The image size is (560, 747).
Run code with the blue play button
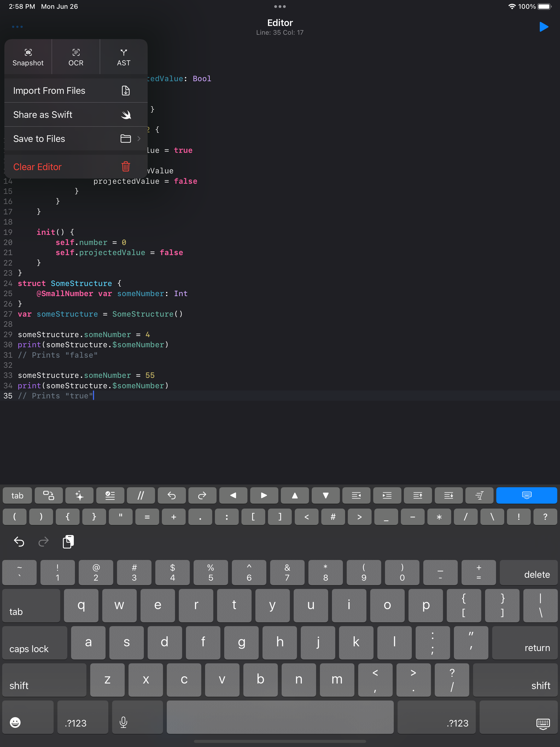click(544, 27)
